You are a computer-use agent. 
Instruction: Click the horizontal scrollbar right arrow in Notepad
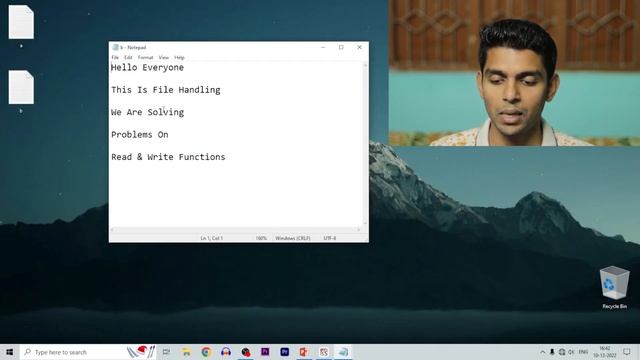359,230
